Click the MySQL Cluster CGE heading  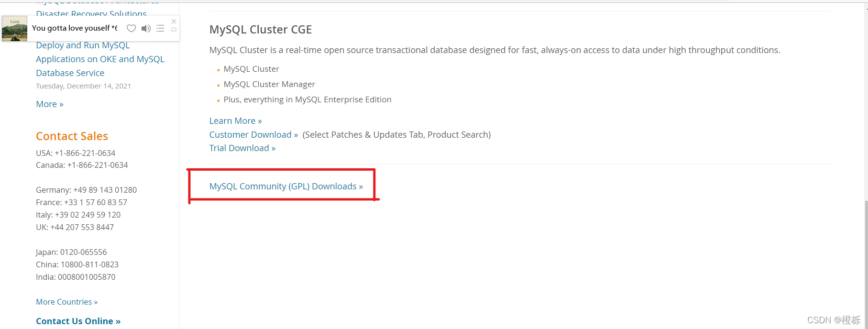coord(261,30)
